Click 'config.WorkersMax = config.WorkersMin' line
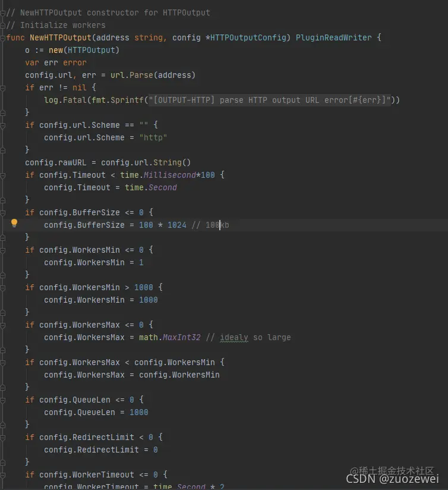The height and width of the screenshot is (490, 448). coord(132,375)
